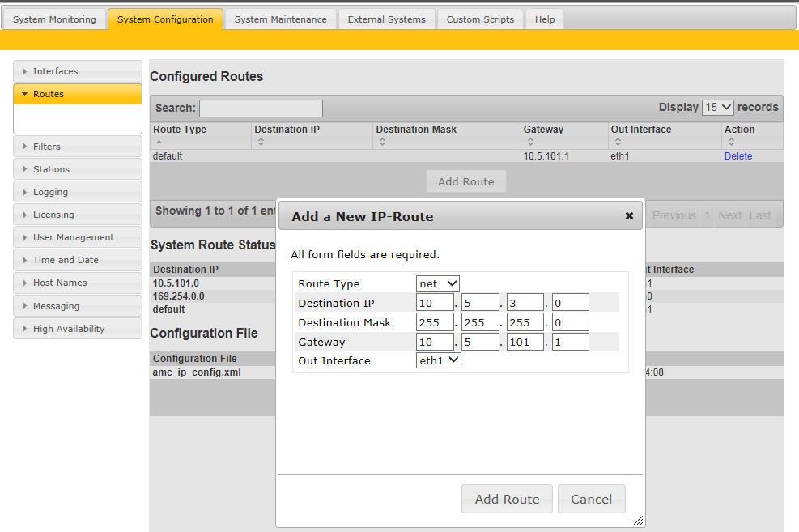This screenshot has width=799, height=532.
Task: Sort table by Gateway column
Action: click(563, 135)
